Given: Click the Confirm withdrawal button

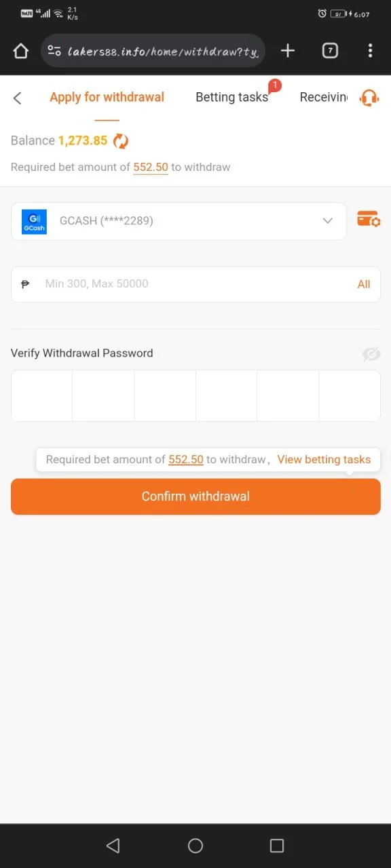Looking at the screenshot, I should tap(195, 496).
